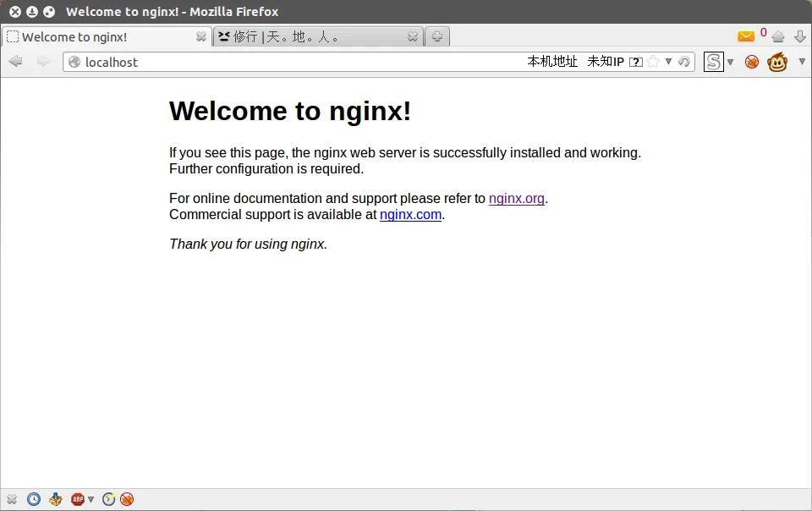Open a new tab with plus button

point(437,36)
